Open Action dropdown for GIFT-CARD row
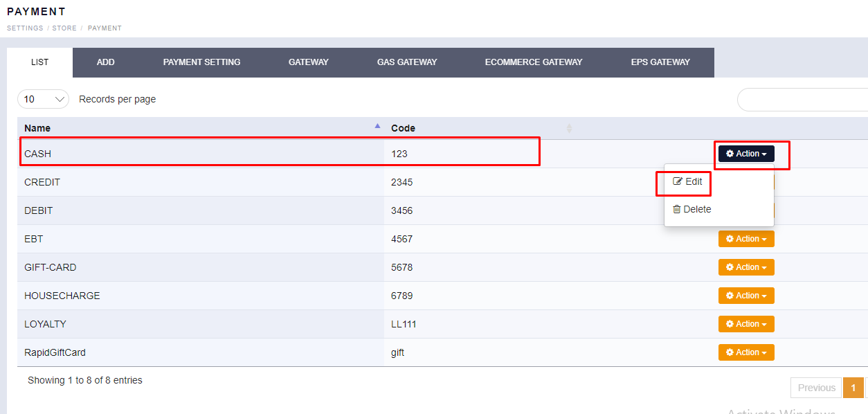The height and width of the screenshot is (414, 868). 746,267
